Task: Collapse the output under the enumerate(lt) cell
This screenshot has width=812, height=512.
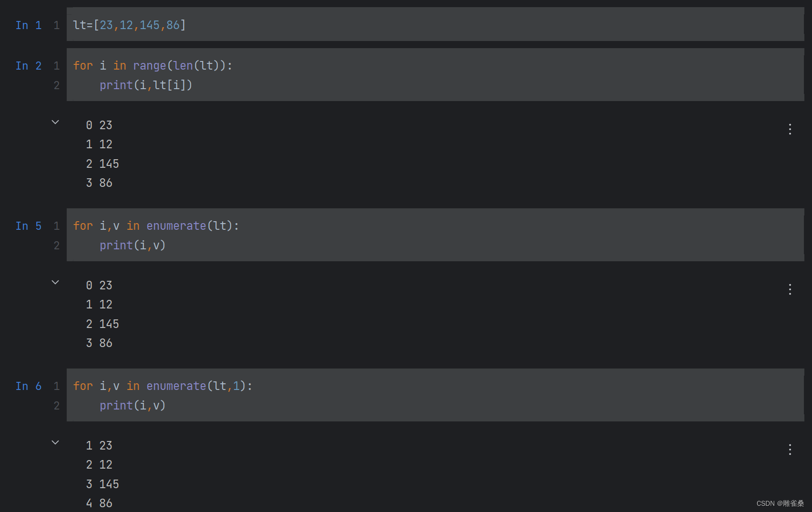Action: [55, 282]
